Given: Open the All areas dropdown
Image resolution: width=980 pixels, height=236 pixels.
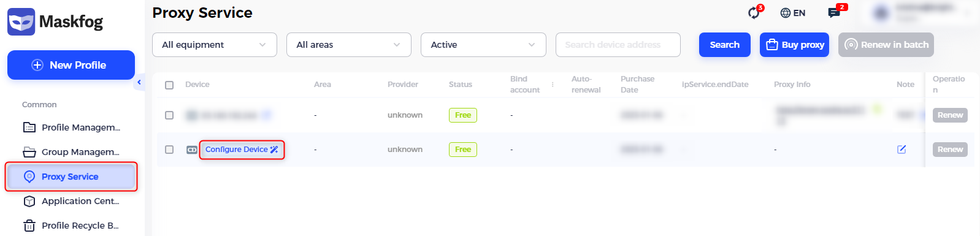Looking at the screenshot, I should pyautogui.click(x=349, y=45).
